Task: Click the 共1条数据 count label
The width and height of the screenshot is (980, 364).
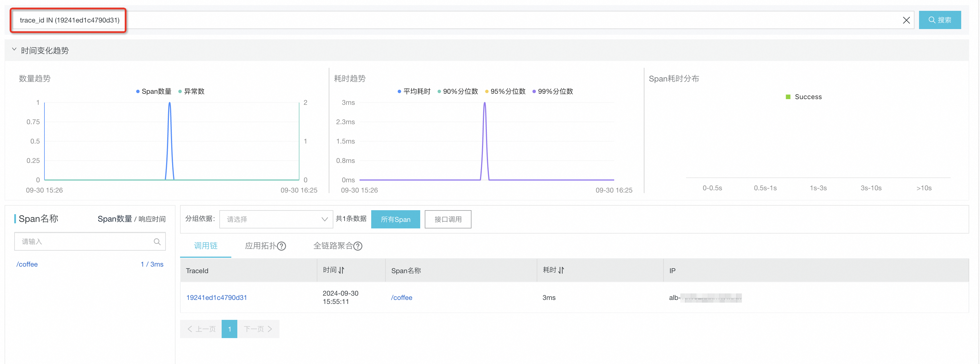Action: point(351,219)
